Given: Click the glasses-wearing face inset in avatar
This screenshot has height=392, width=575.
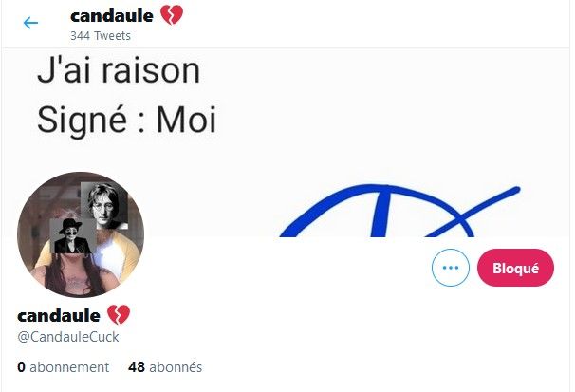Looking at the screenshot, I should pos(104,206).
